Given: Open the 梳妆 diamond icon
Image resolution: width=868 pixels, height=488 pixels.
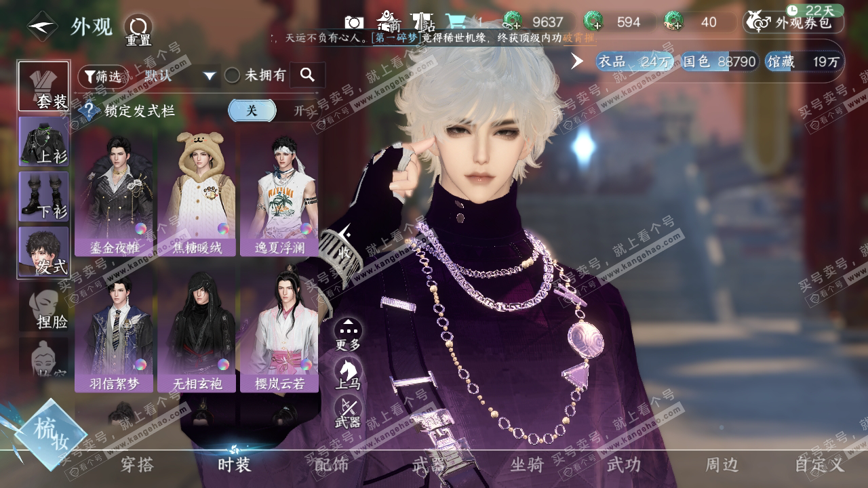Looking at the screenshot, I should 51,434.
